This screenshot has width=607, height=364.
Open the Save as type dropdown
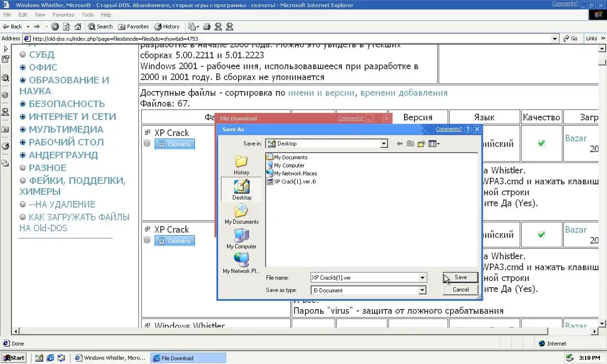tap(422, 290)
